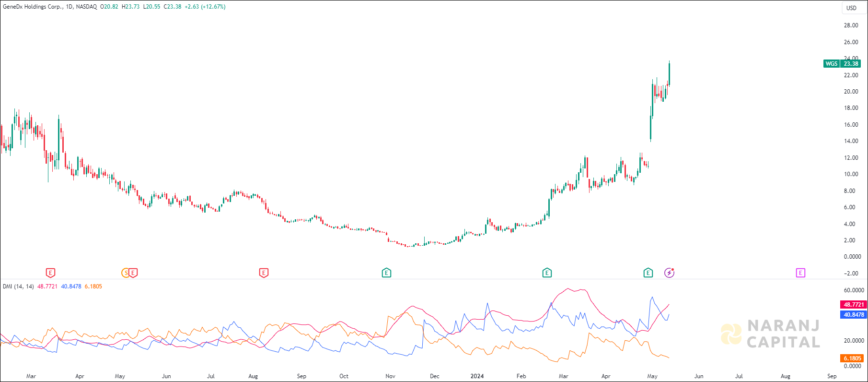Click the Feb label on time axis
Image resolution: width=868 pixels, height=382 pixels.
521,376
